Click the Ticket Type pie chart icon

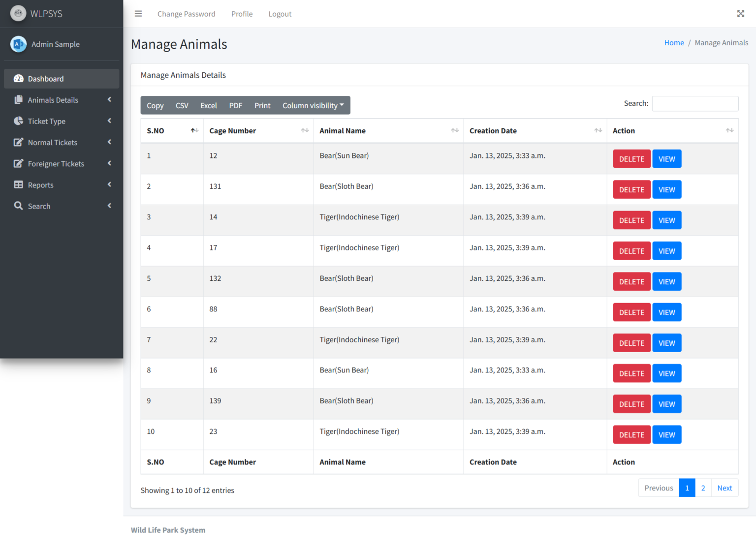18,121
